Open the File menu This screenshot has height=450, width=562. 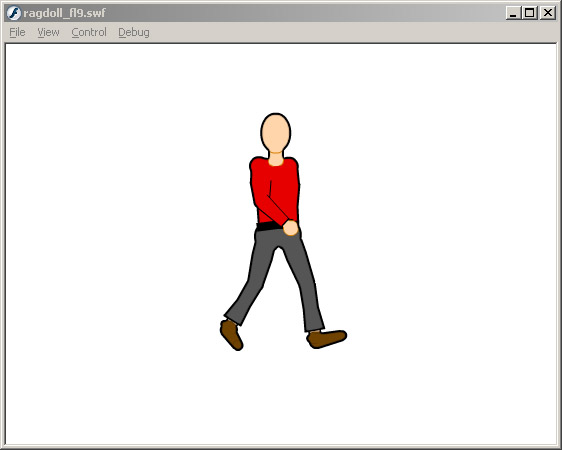click(x=17, y=32)
